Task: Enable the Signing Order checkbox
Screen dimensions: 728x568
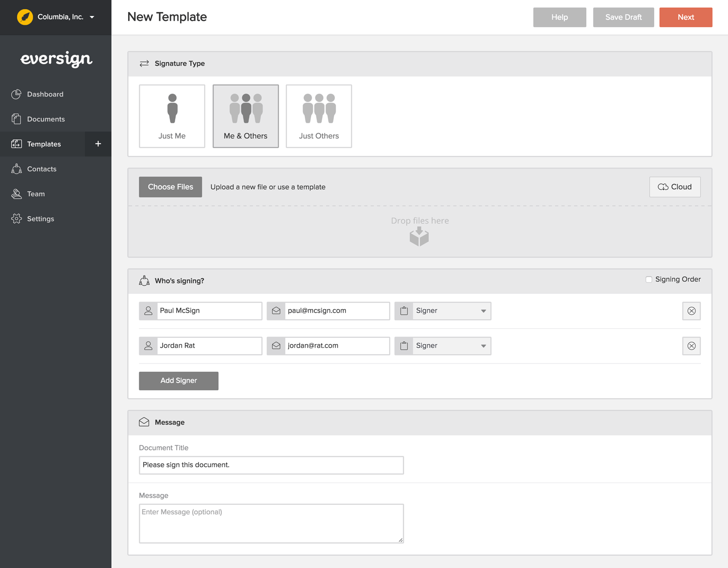Action: click(x=649, y=280)
